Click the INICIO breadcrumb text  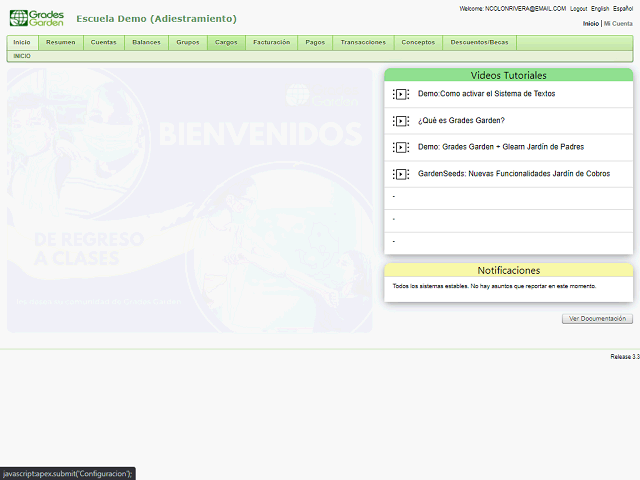[x=22, y=56]
